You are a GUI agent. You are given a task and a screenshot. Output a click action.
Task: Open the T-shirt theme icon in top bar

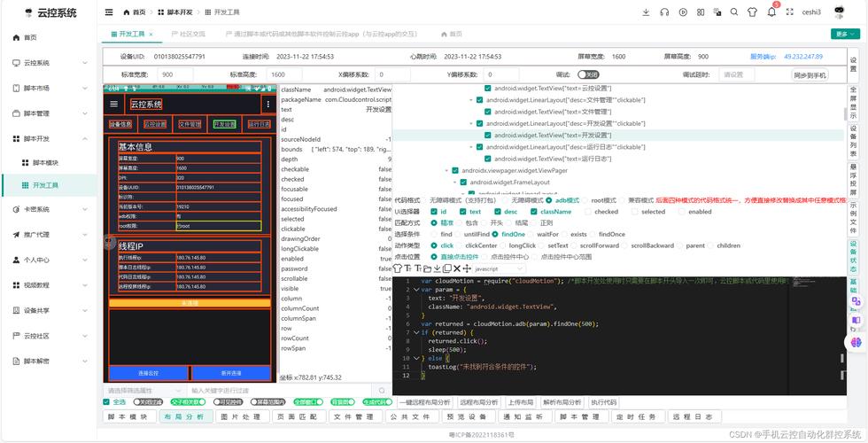coord(752,12)
